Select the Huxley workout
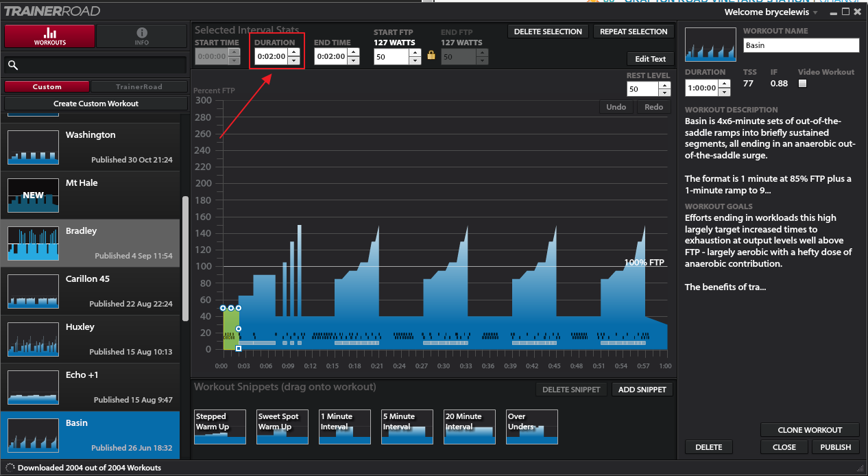Viewport: 868px width, 476px height. point(90,339)
